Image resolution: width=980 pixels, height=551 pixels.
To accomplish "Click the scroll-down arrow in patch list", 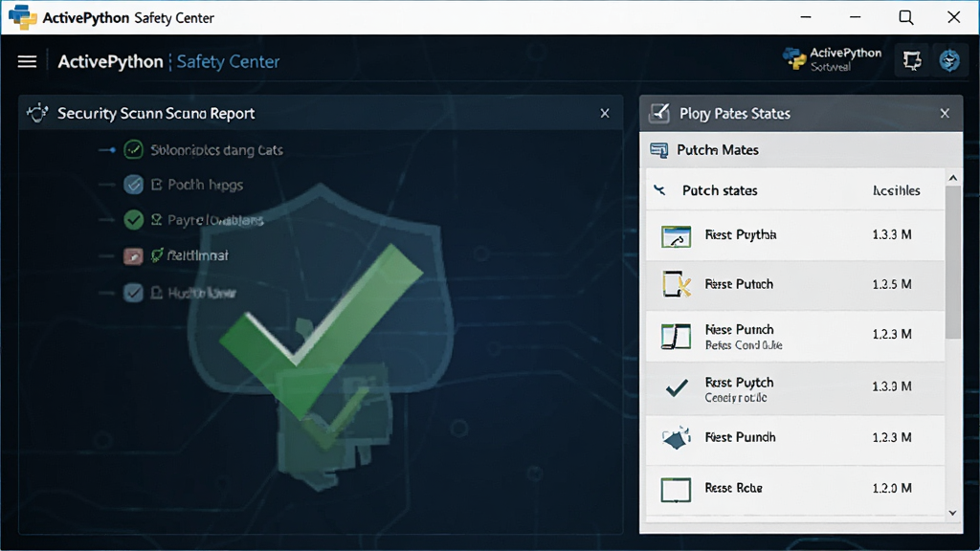I will click(x=953, y=514).
